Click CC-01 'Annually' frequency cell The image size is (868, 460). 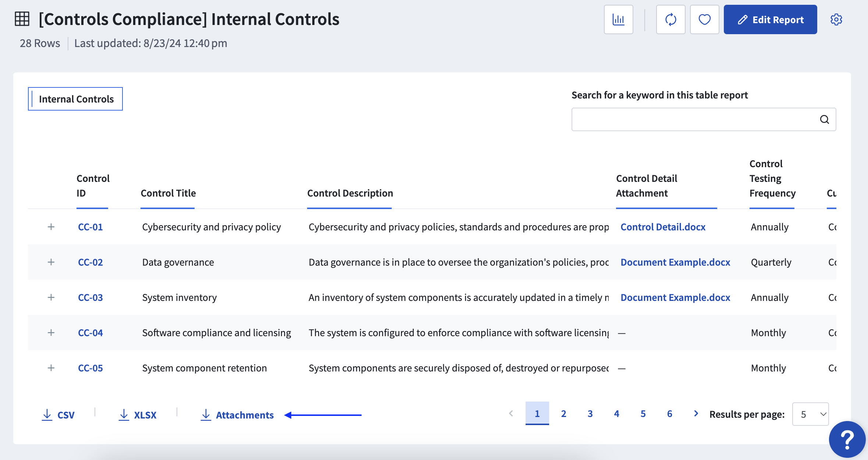pyautogui.click(x=769, y=227)
